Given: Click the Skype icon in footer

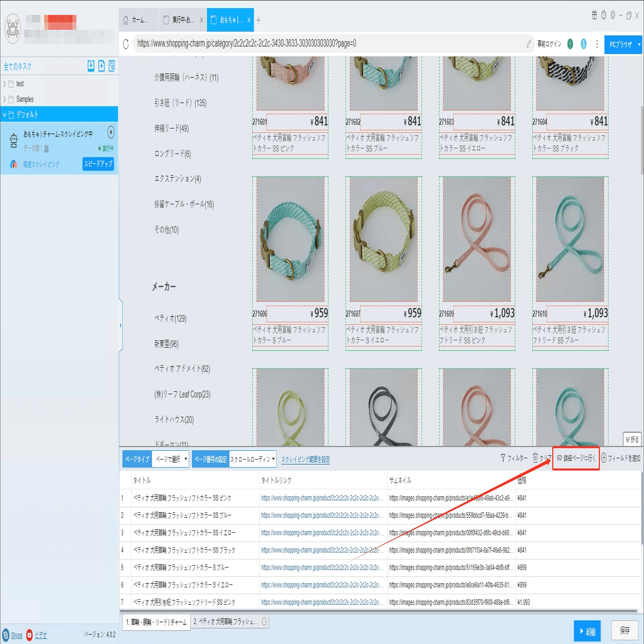Looking at the screenshot, I should [x=6, y=635].
